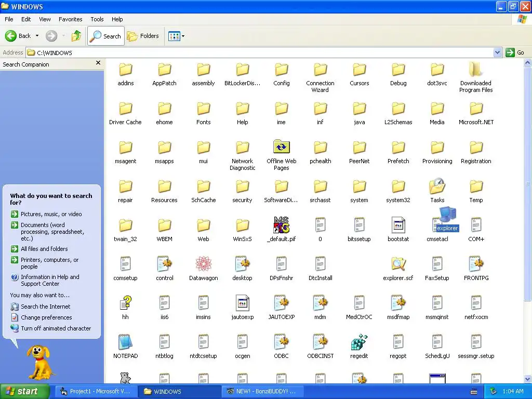Viewport: 532px width, 399px height.
Task: Click the system tray icon beside clock
Action: 494,391
